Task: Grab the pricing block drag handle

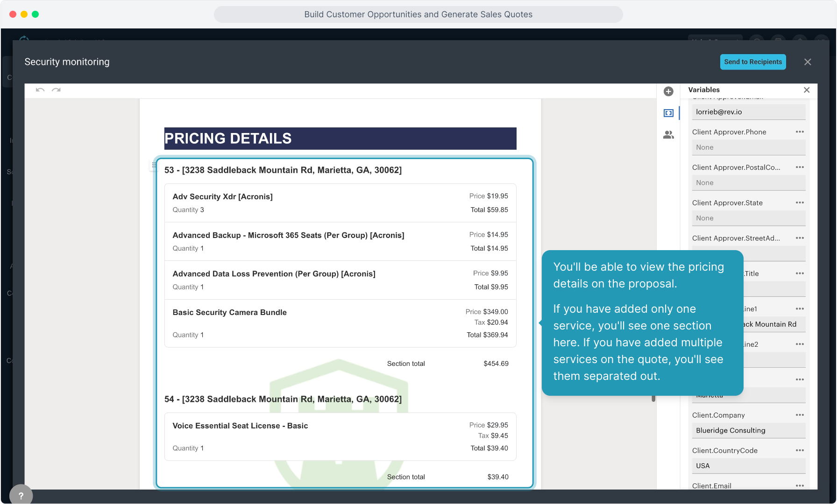Action: coord(154,165)
